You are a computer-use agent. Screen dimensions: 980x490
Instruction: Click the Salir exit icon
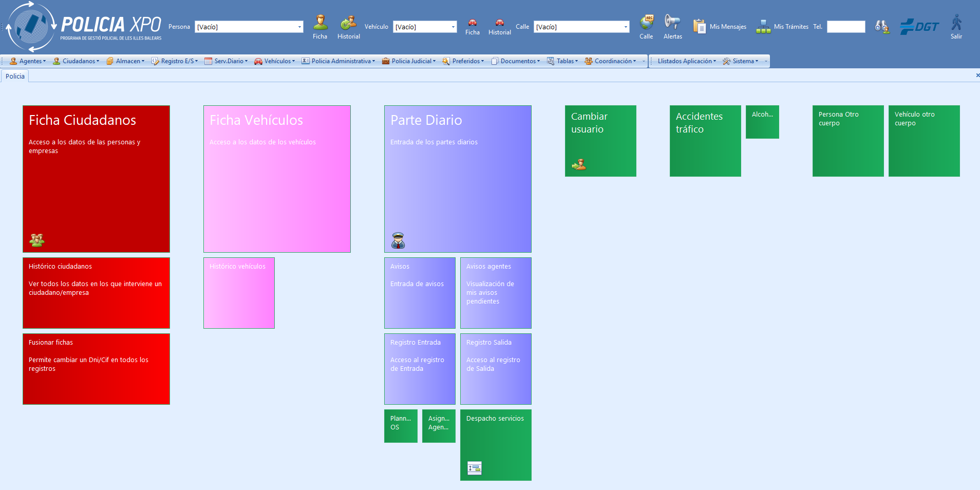[956, 23]
